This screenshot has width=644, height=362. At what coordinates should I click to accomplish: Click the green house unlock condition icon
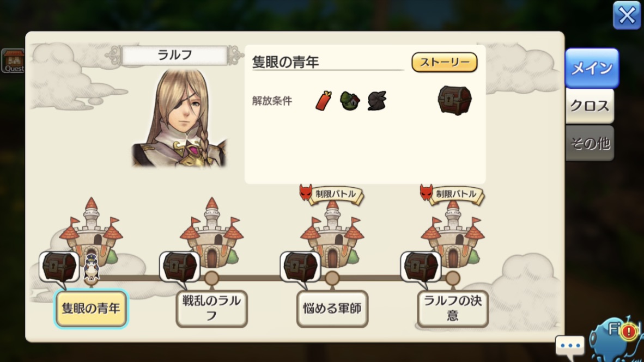(350, 101)
